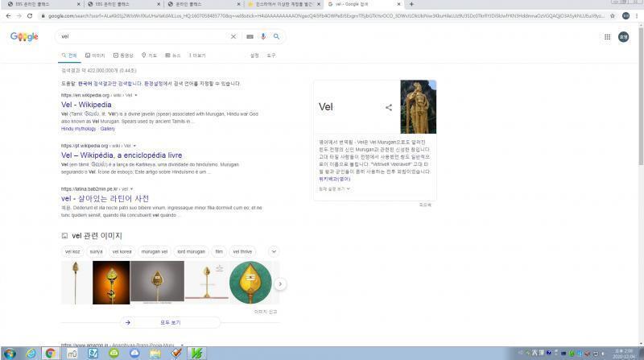Click the browser forward arrow
This screenshot has width=644, height=360.
coord(19,15)
